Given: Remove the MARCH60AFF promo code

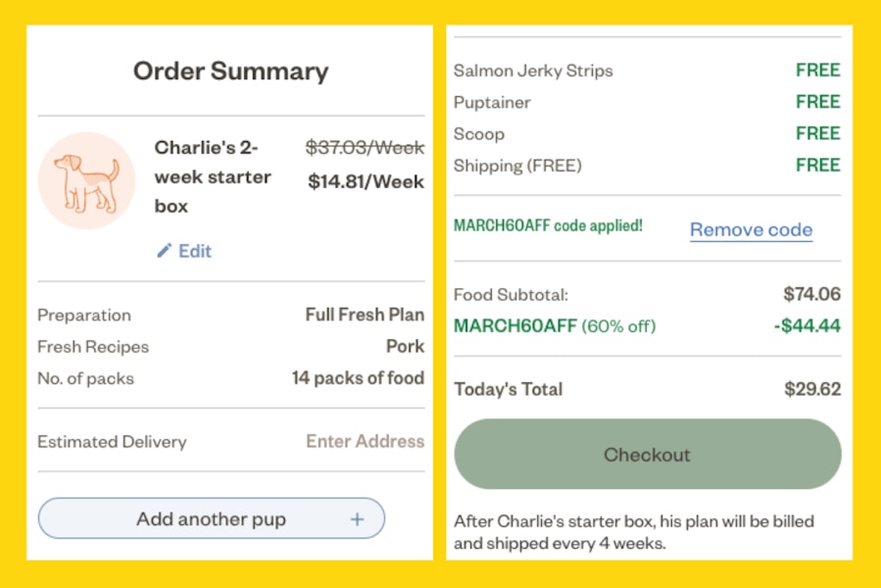Looking at the screenshot, I should [x=752, y=229].
